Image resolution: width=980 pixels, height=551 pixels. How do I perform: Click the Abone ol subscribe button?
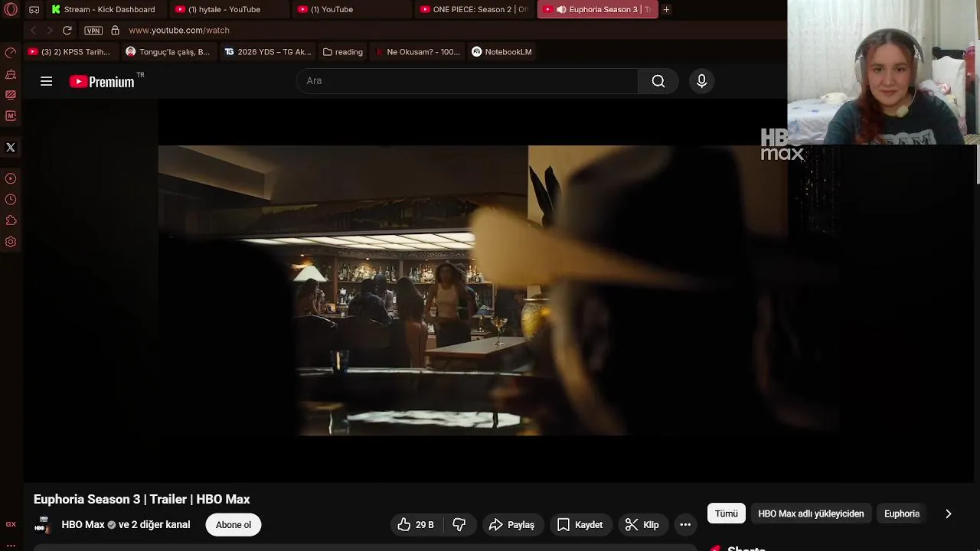click(234, 525)
